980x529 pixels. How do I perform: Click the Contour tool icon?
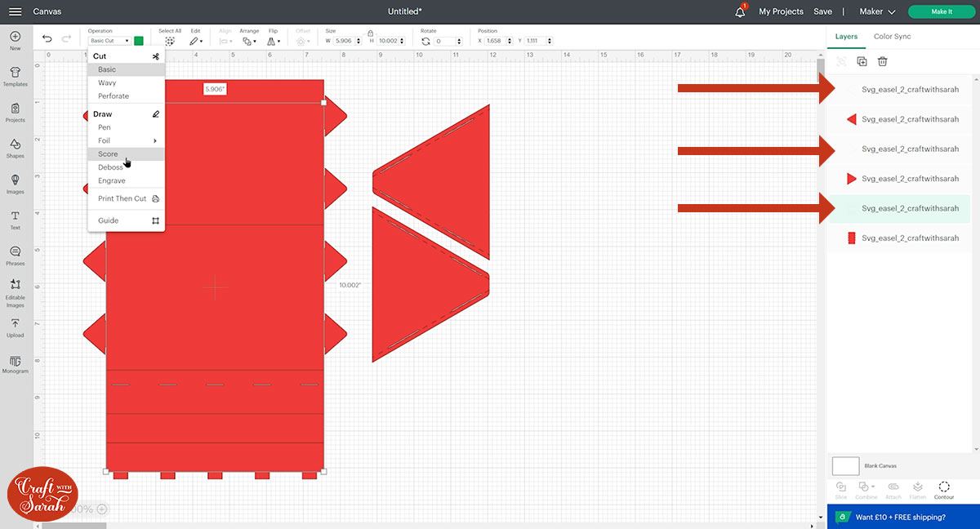(x=943, y=489)
